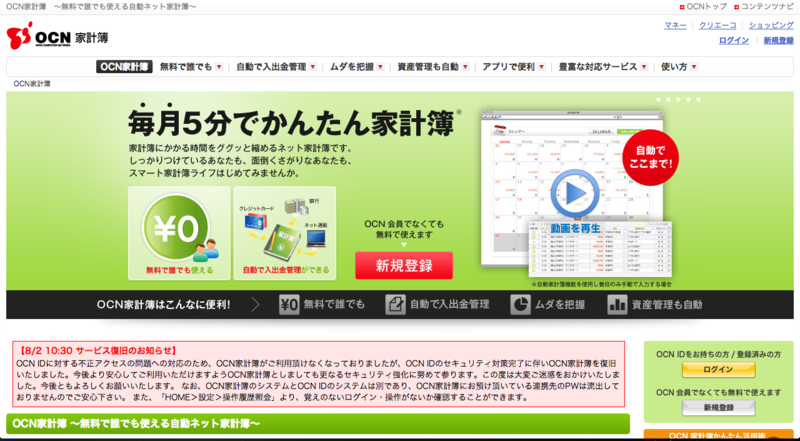Click the yellow ログイン button in sidebar

pyautogui.click(x=718, y=370)
